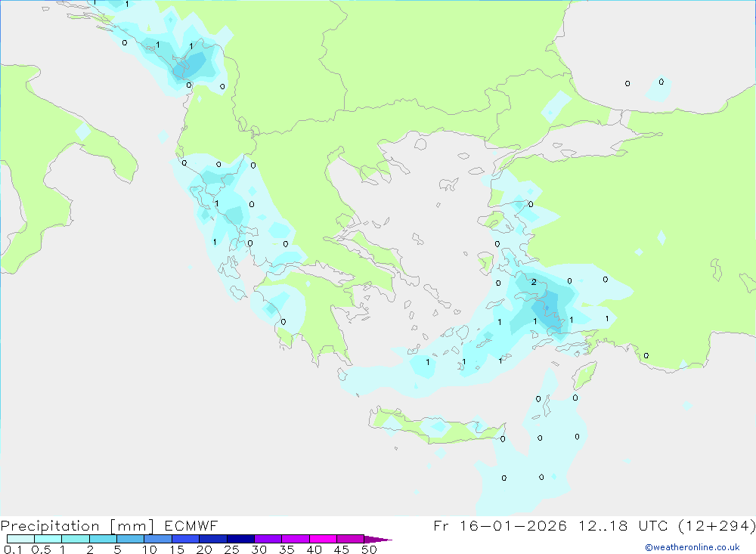
Task: Pick the 5–10 mm legend color swatch
Action: (x=131, y=539)
